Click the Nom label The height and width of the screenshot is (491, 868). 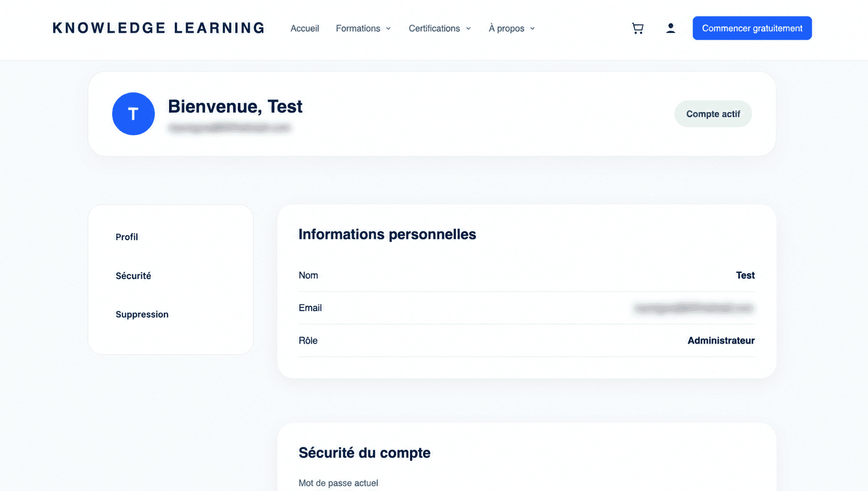(x=308, y=275)
